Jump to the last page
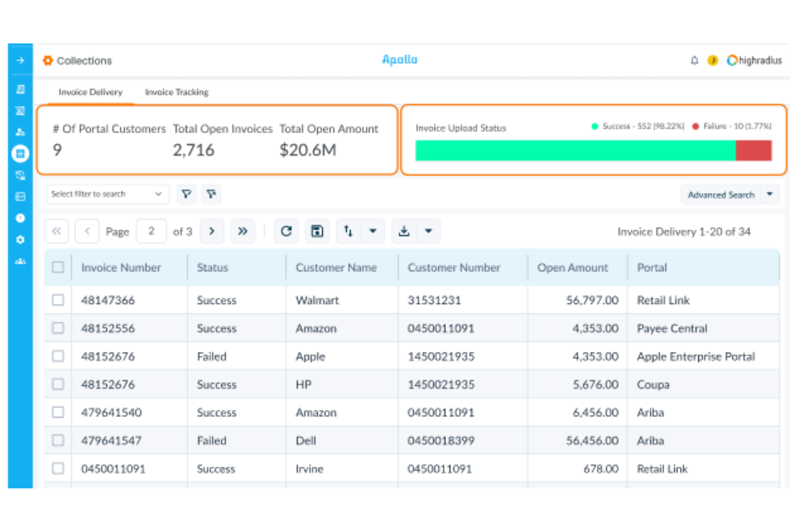The image size is (798, 532). (243, 231)
